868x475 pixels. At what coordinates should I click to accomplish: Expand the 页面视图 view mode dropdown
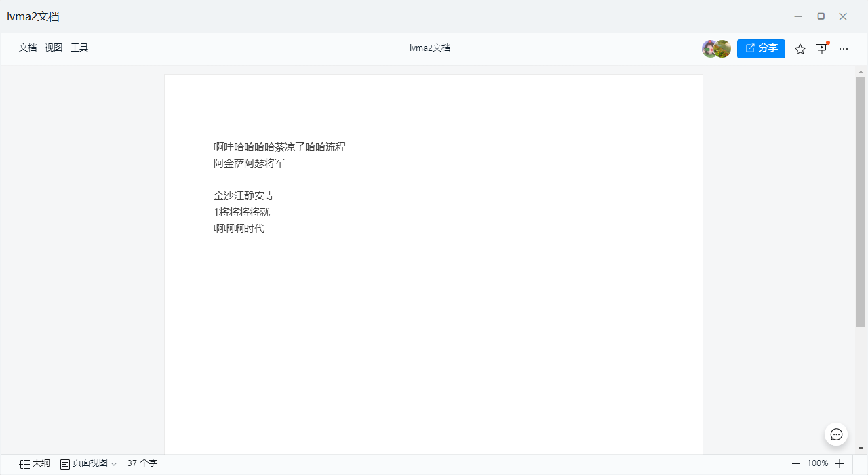(x=89, y=463)
